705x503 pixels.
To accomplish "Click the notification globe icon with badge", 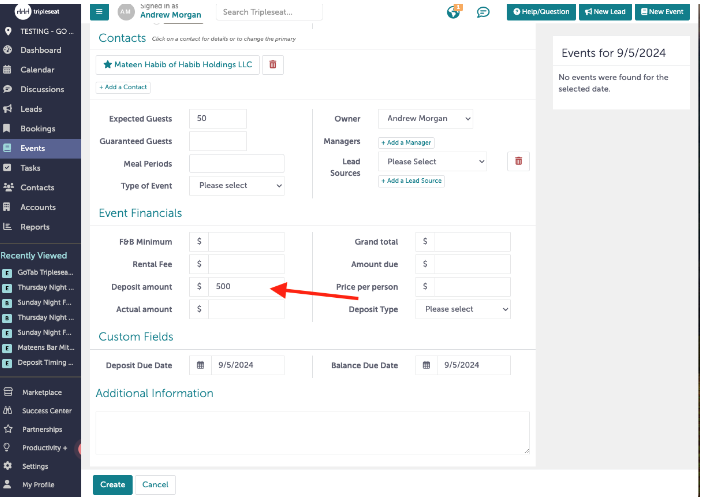I will tap(455, 12).
